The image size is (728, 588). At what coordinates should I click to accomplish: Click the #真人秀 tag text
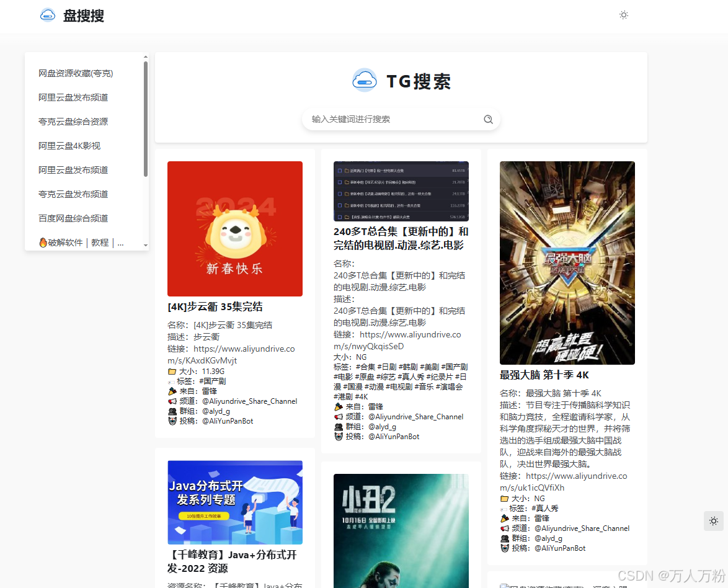(x=545, y=509)
